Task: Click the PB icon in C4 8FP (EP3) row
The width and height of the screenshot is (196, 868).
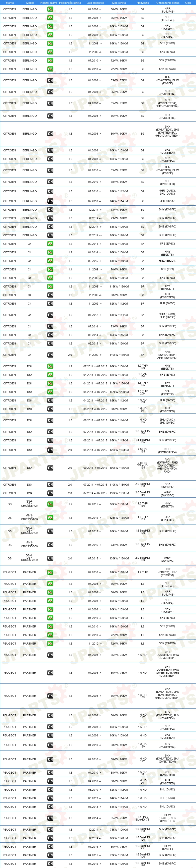Action: click(50, 270)
